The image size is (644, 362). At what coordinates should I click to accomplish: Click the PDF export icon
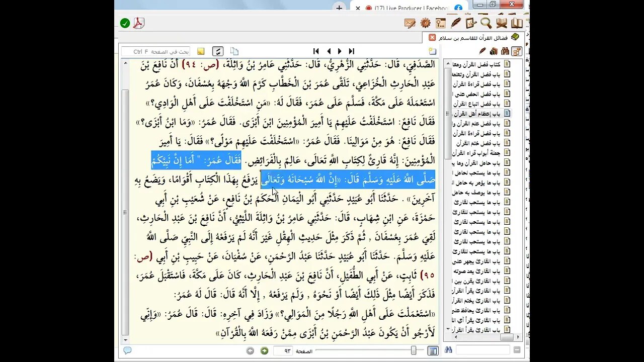click(139, 23)
